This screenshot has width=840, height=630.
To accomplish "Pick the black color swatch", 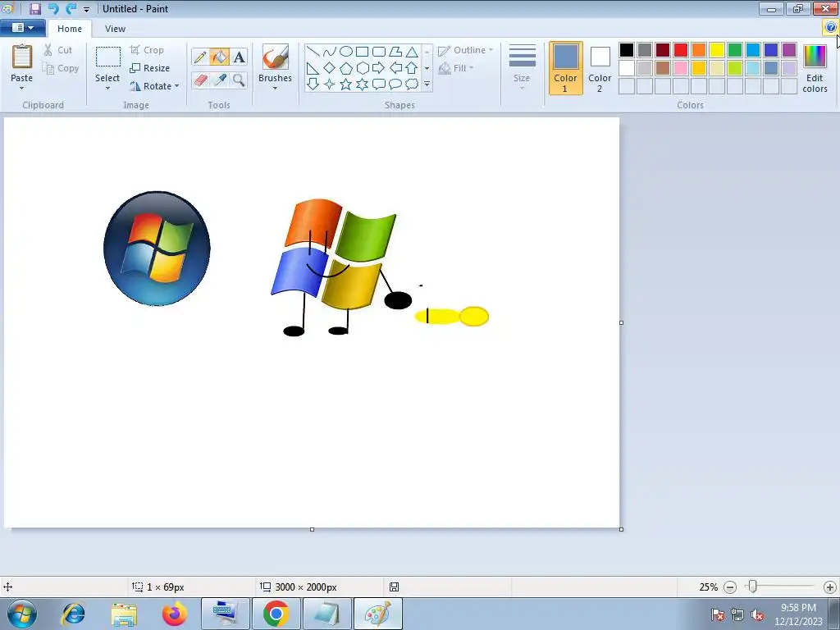I will pyautogui.click(x=626, y=50).
